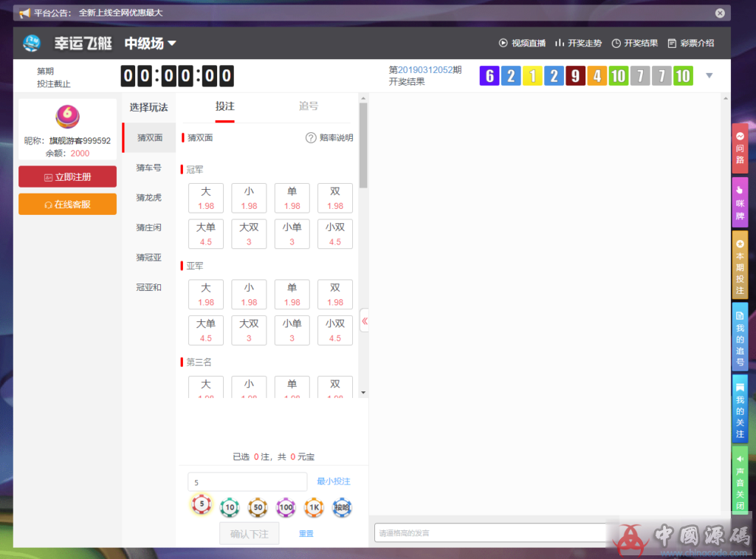This screenshot has width=756, height=559.
Task: Select the 10 chip
Action: point(230,507)
